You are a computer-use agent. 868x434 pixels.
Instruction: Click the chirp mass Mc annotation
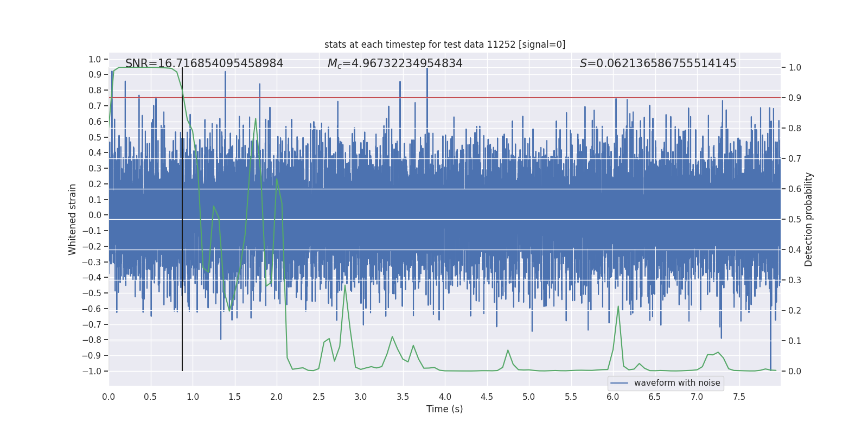[395, 63]
